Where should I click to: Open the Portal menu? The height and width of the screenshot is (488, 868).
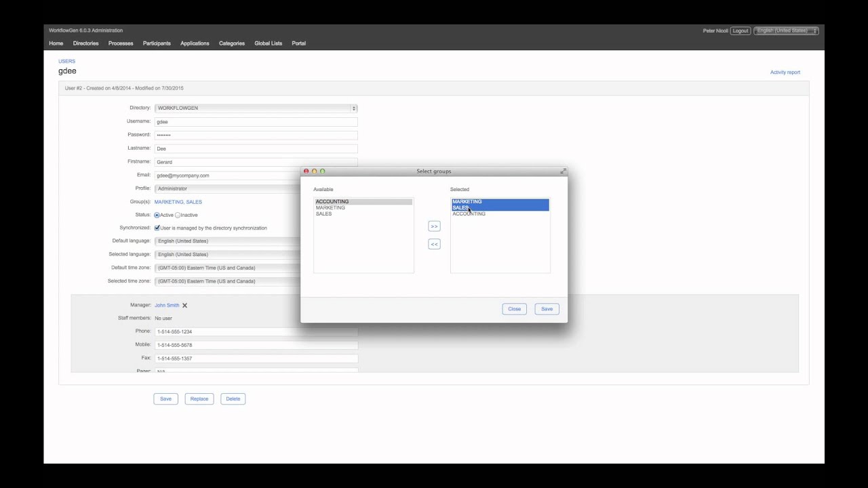click(x=299, y=43)
